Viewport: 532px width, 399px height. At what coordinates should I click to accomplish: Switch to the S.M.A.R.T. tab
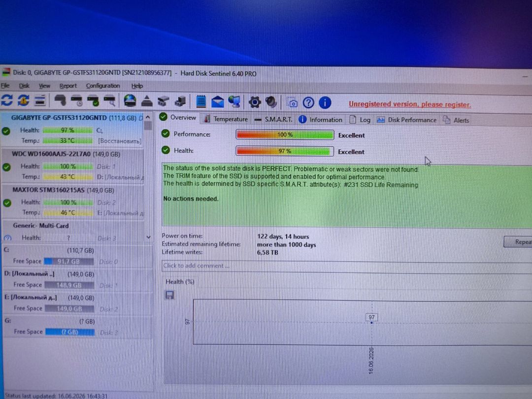[273, 119]
